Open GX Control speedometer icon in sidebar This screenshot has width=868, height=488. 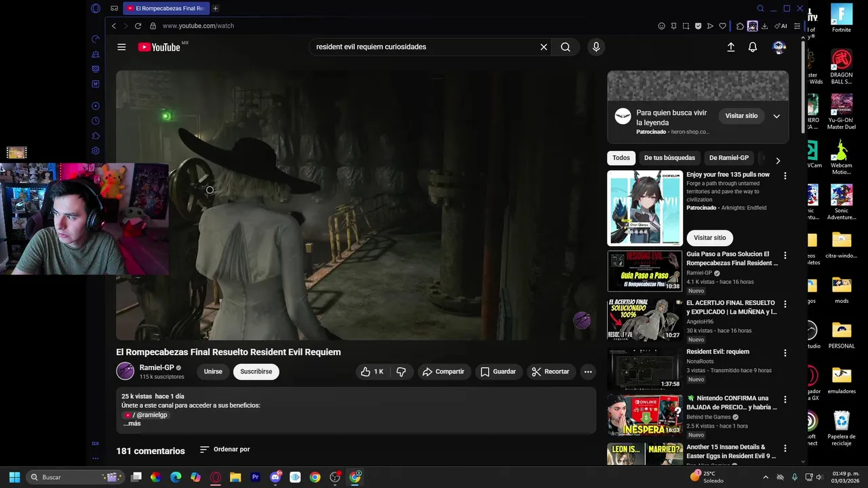point(96,39)
